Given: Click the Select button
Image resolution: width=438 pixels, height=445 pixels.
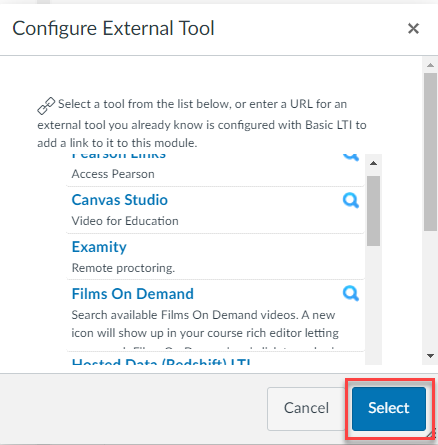Looking at the screenshot, I should pyautogui.click(x=389, y=408).
